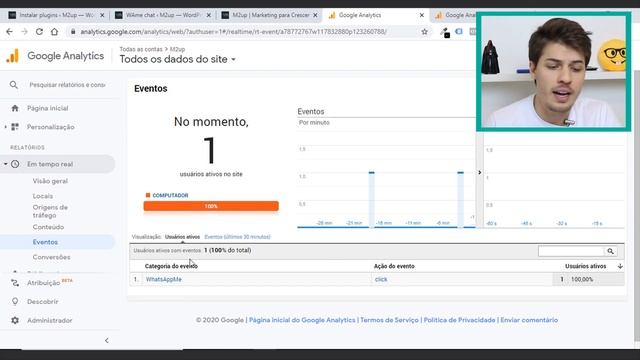Open Política de Privacidade link

(459, 320)
